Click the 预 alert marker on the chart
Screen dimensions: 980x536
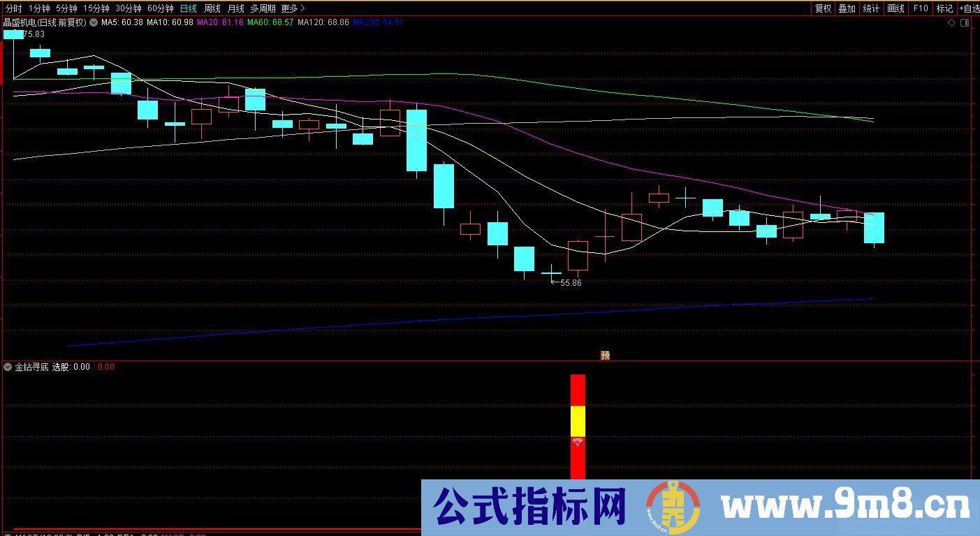coord(605,355)
